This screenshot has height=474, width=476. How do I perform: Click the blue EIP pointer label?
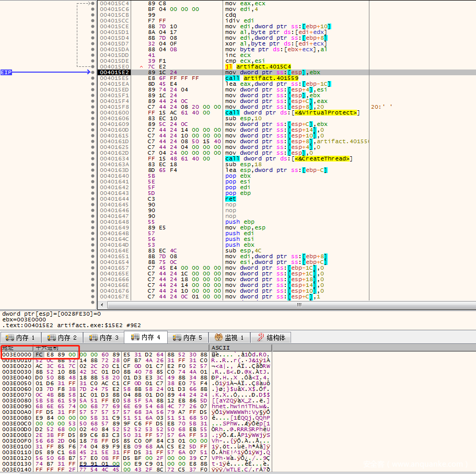(6, 72)
